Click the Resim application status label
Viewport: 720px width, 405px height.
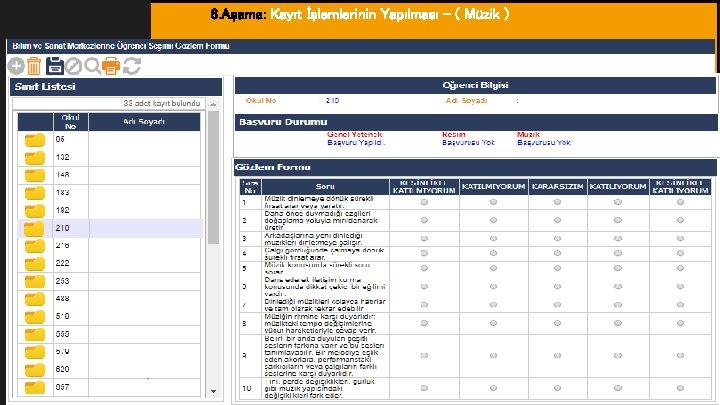pyautogui.click(x=454, y=135)
